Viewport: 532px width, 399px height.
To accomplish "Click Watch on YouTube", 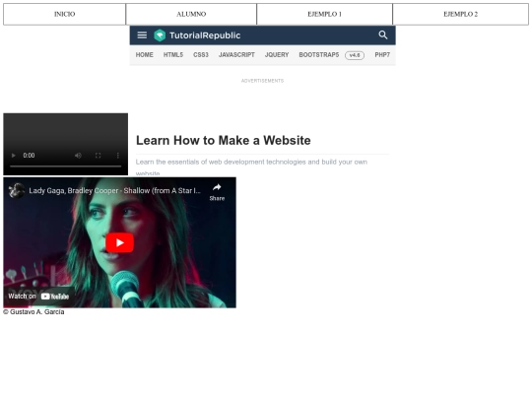I will coord(38,297).
